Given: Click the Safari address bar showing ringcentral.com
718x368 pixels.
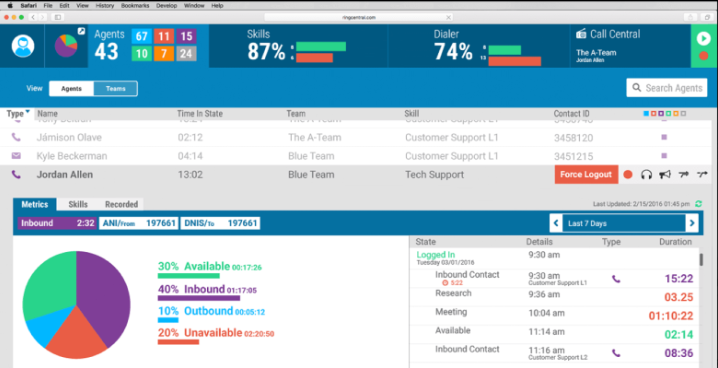Looking at the screenshot, I should coord(359,17).
